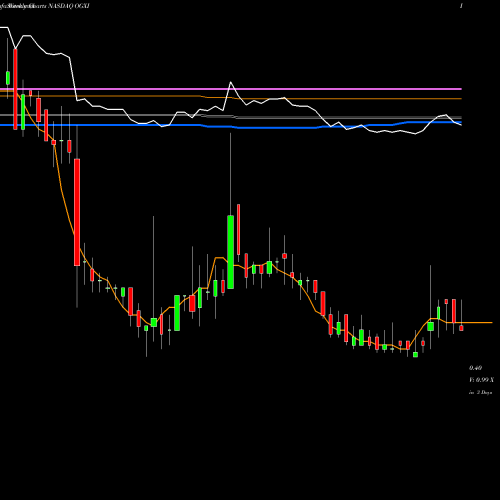This screenshot has width=500, height=500.
Task: Click the V: 0.99 X volume label
Action: pyautogui.click(x=481, y=380)
